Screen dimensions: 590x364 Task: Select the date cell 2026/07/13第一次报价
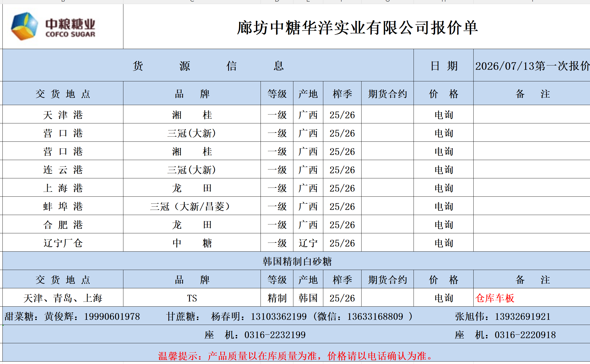(x=532, y=65)
